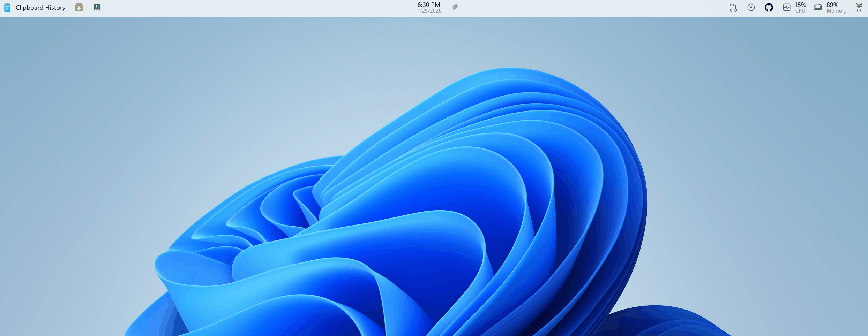Screen dimensions: 868x336
Task: Expand the Memory usage details
Action: click(x=836, y=7)
